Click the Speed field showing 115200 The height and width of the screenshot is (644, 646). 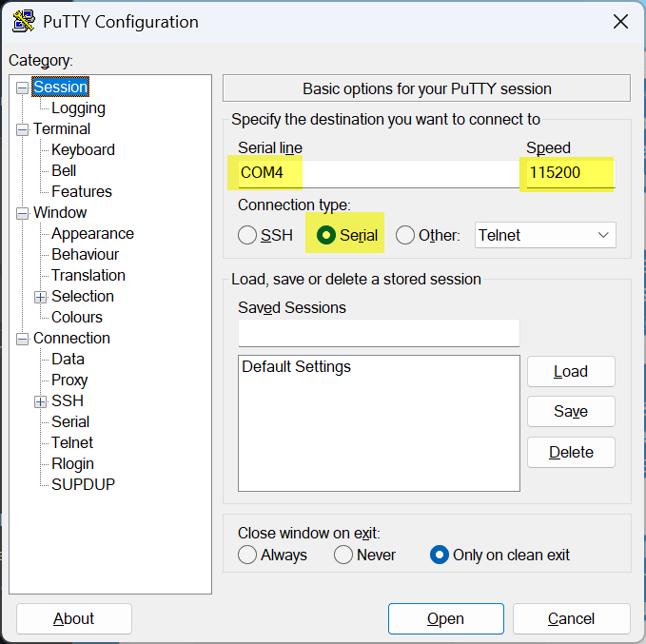[569, 174]
